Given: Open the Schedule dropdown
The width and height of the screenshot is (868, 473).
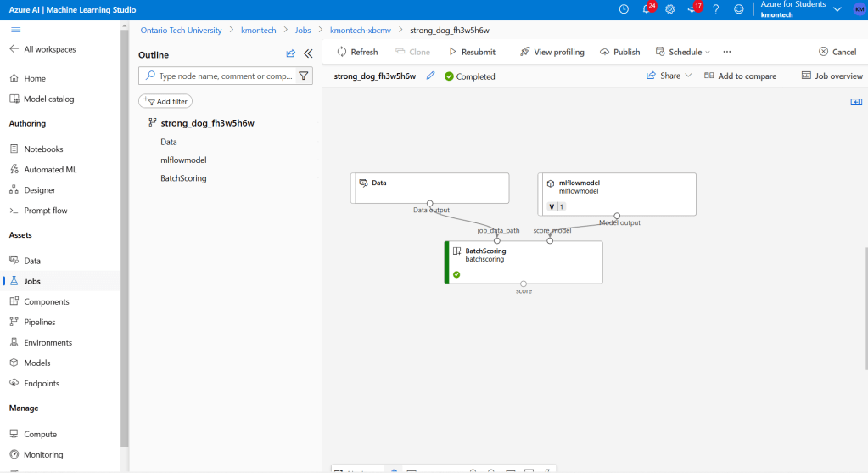Looking at the screenshot, I should pyautogui.click(x=683, y=52).
